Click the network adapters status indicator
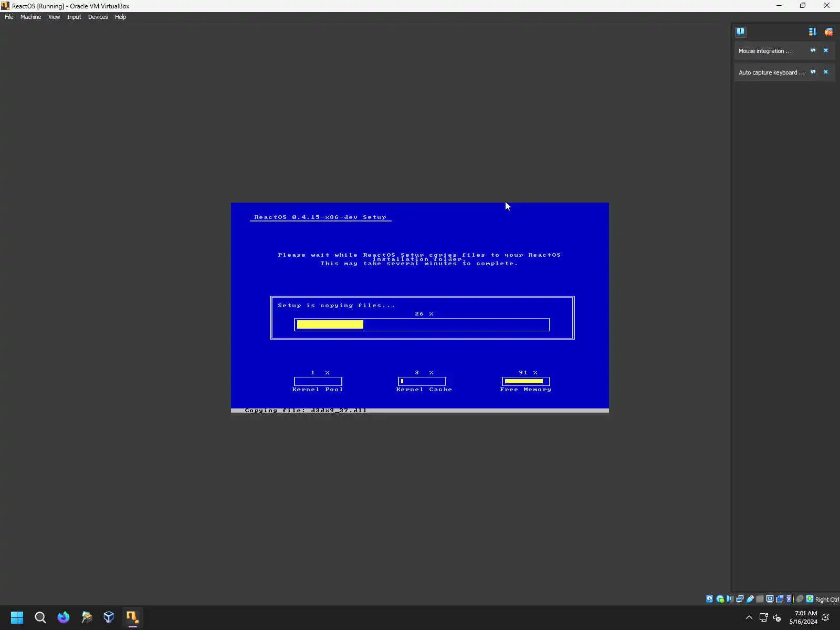Screen dimensions: 840x630 tap(740, 599)
